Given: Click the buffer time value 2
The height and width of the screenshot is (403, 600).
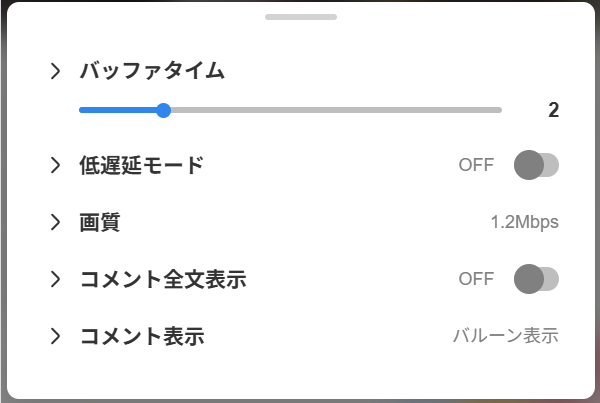Looking at the screenshot, I should point(553,110).
